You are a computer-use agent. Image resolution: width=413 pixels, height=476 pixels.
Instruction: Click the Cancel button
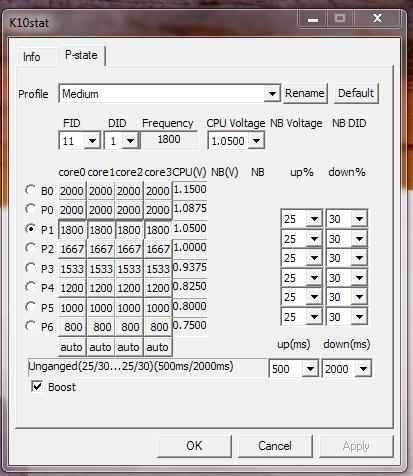[x=275, y=446]
